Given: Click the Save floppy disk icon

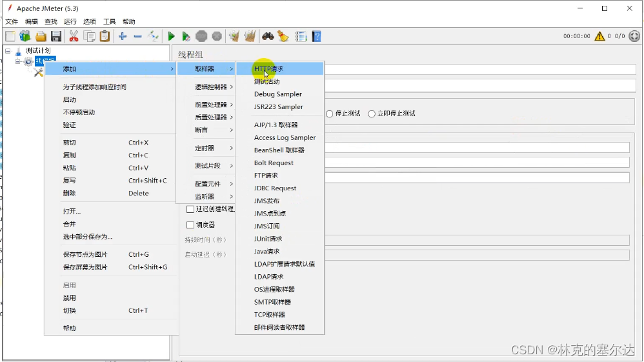Looking at the screenshot, I should pyautogui.click(x=56, y=36).
